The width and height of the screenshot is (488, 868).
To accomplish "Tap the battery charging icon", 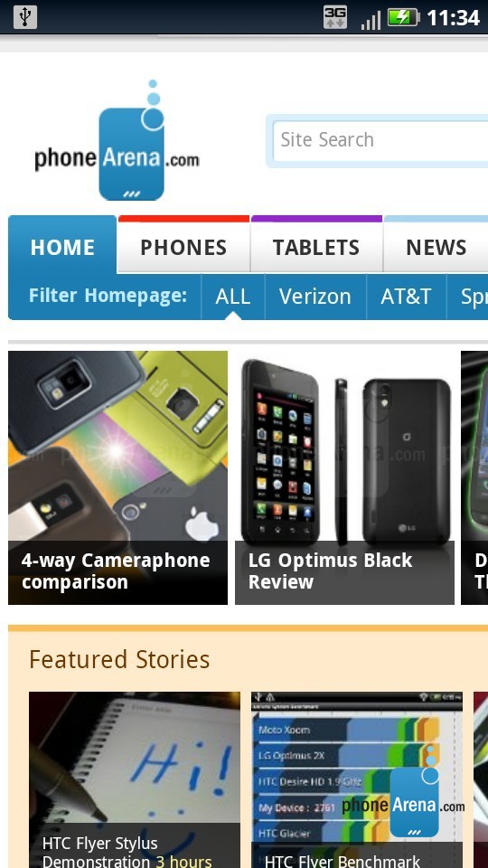I will pos(404,17).
